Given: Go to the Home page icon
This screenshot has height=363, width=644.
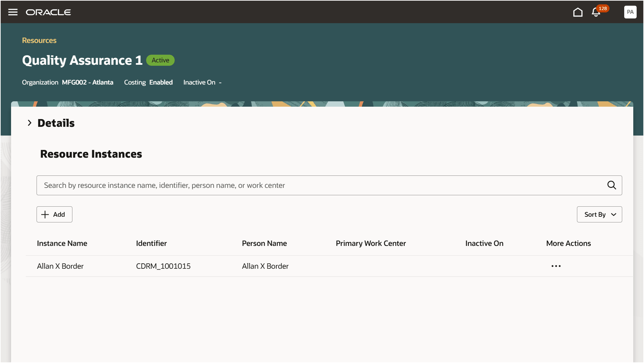Looking at the screenshot, I should pyautogui.click(x=578, y=12).
